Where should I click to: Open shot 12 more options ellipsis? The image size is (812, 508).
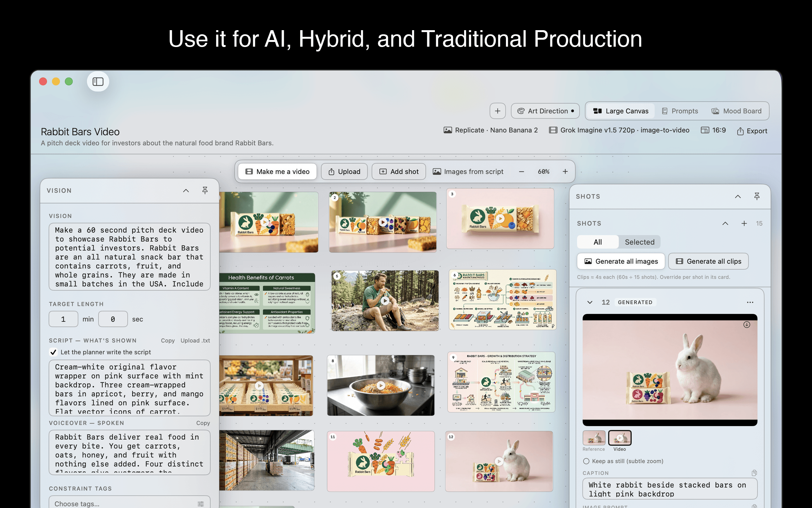[750, 302]
